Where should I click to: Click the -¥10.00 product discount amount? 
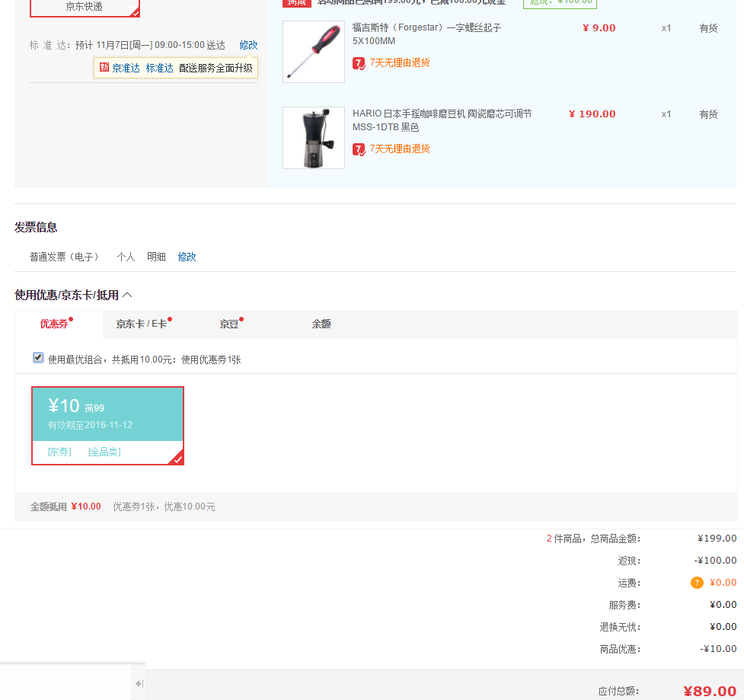(x=718, y=649)
